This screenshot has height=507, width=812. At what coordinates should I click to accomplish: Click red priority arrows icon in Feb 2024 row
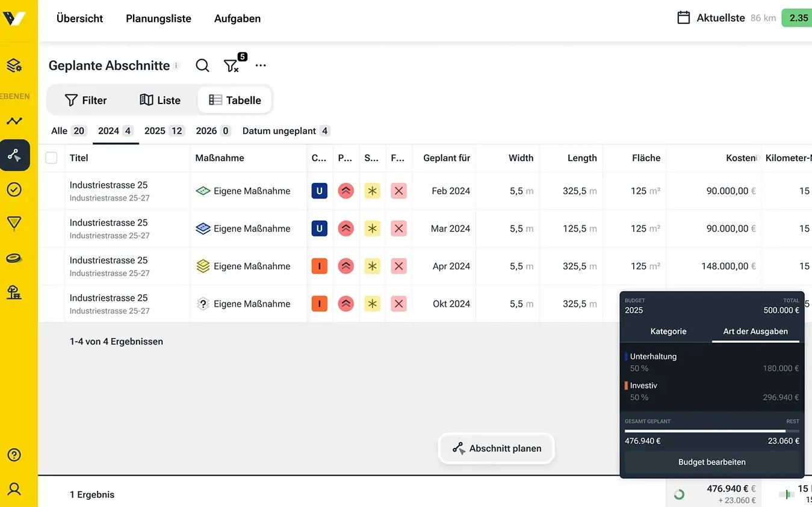pos(346,191)
